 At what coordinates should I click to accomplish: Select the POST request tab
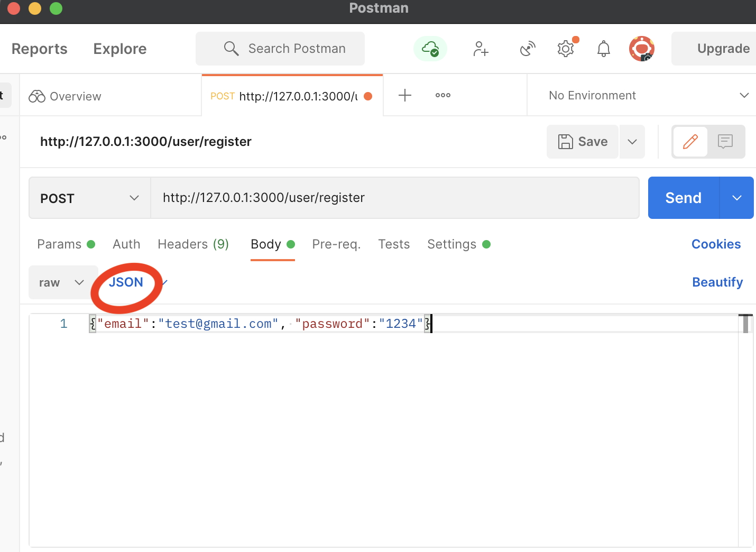click(x=292, y=96)
